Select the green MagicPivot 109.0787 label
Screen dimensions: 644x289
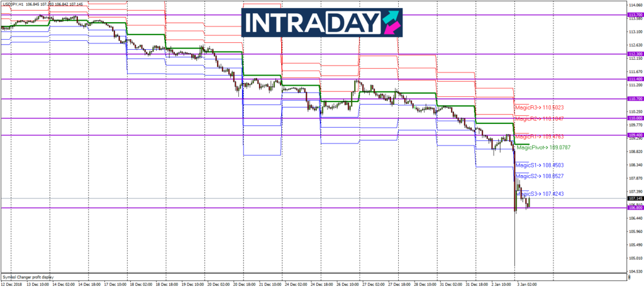(x=543, y=148)
